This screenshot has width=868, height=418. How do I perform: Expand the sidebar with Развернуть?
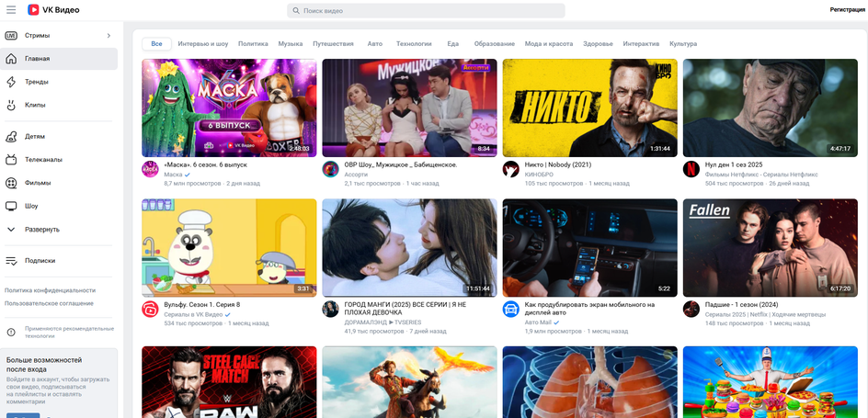tap(59, 230)
